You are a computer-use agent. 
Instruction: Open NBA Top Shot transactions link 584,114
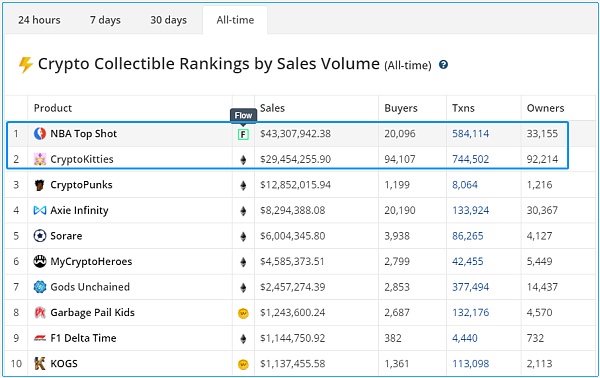471,134
